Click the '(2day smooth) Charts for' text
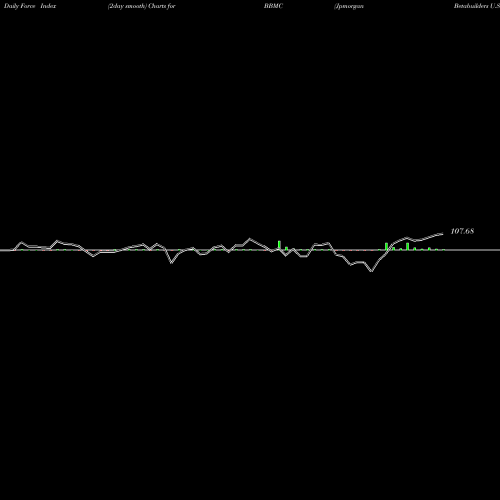Viewport: 500px width, 500px height. click(x=142, y=6)
